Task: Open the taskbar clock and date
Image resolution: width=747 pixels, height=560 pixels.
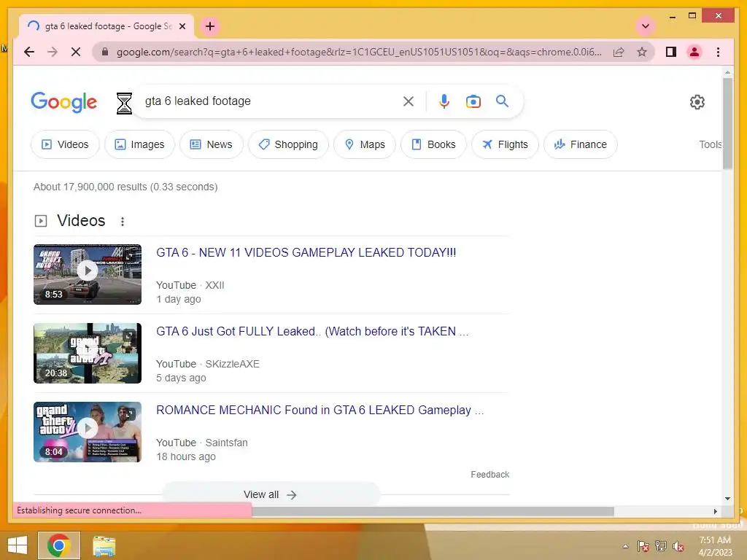Action: (715, 546)
